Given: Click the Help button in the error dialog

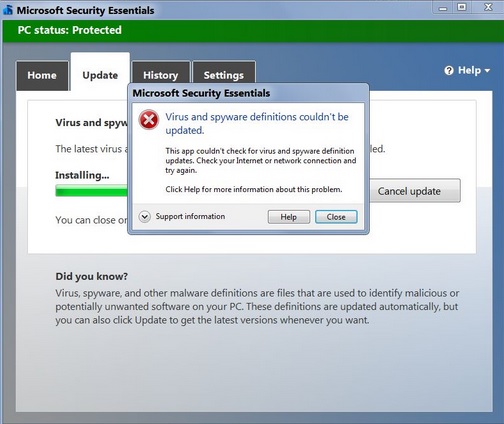Looking at the screenshot, I should (289, 217).
